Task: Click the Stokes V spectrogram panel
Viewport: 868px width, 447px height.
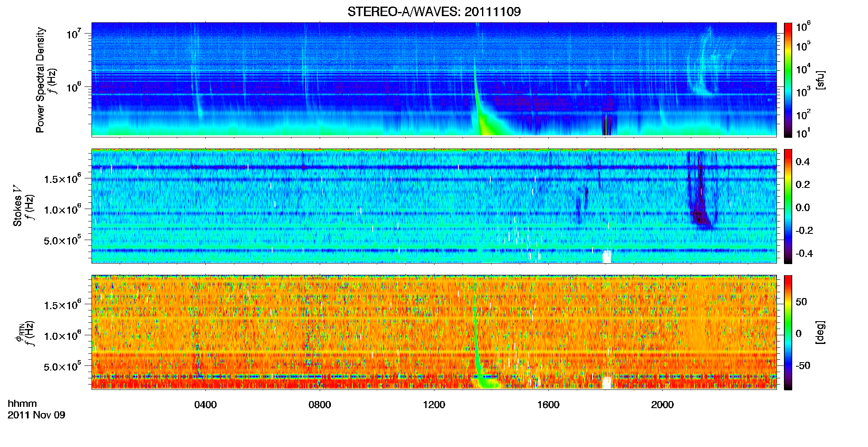Action: (x=434, y=206)
